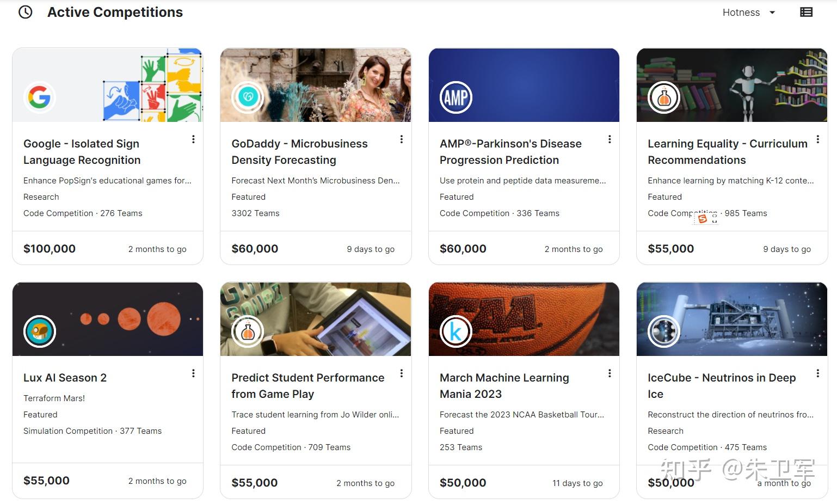Open three-dot menu on GoDaddy competition card
The image size is (837, 504).
[x=402, y=139]
